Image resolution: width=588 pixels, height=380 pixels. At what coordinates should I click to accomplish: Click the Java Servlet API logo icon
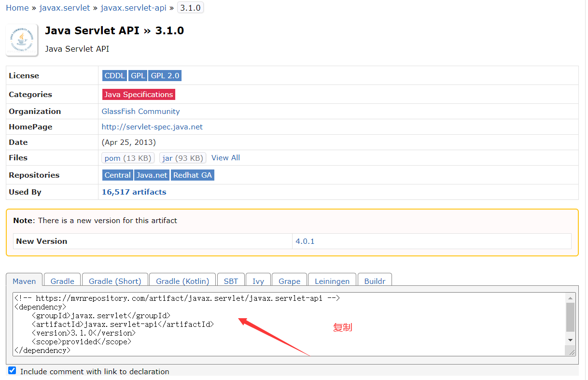[22, 40]
